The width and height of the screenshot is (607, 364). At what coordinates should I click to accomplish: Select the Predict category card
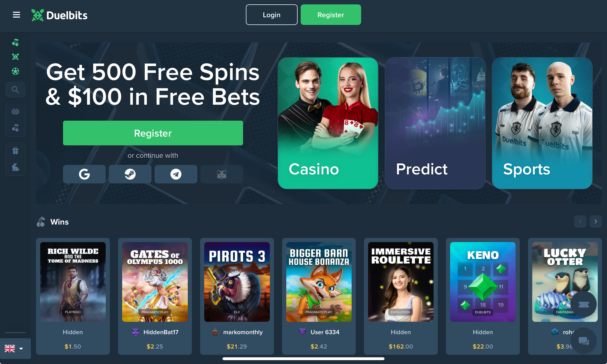coord(435,123)
